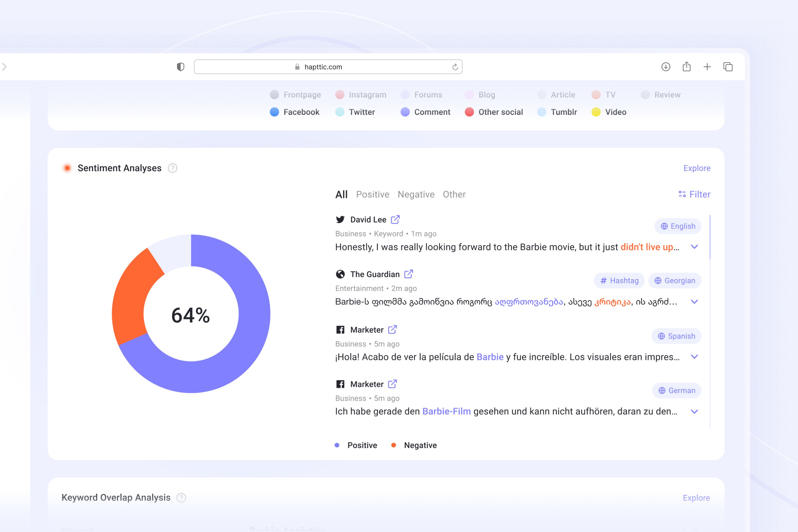Toggle Forums source in legend
Image resolution: width=798 pixels, height=532 pixels.
[x=421, y=95]
